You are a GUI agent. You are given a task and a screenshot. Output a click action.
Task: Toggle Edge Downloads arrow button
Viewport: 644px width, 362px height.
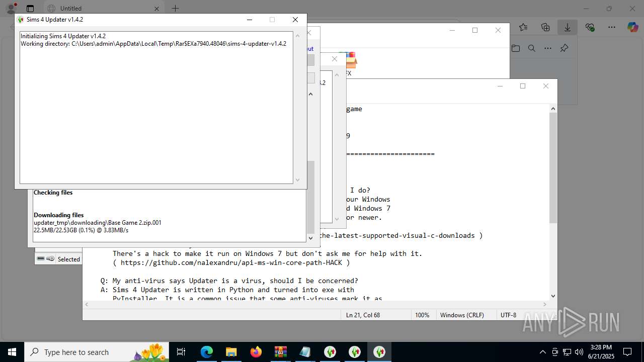(568, 27)
